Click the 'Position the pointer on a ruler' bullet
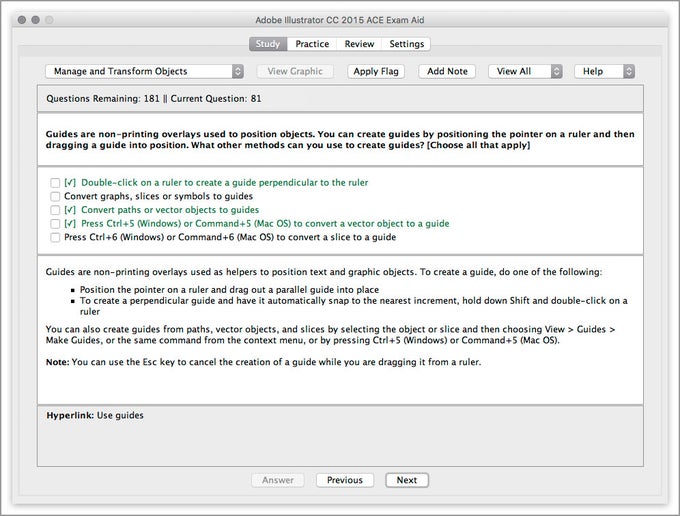 tap(229, 289)
